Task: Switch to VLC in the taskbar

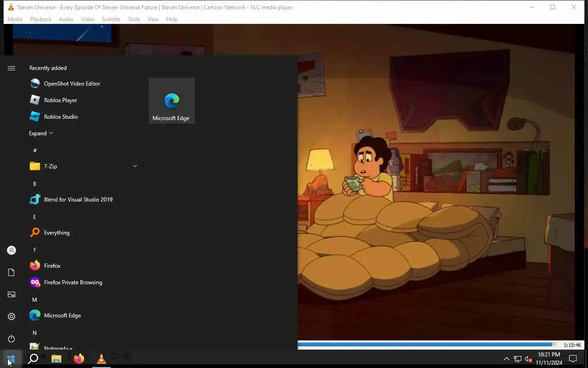Action: click(102, 359)
